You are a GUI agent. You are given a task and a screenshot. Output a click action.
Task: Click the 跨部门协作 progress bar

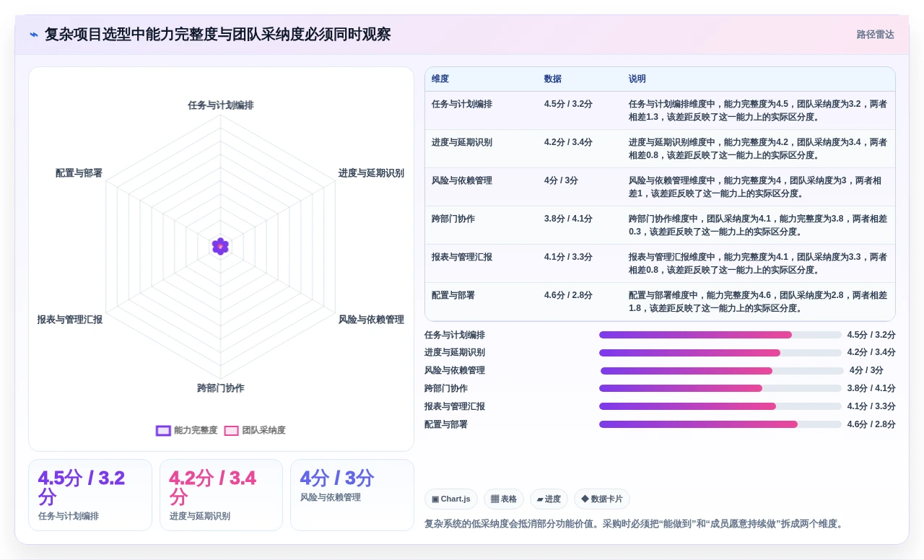(720, 388)
